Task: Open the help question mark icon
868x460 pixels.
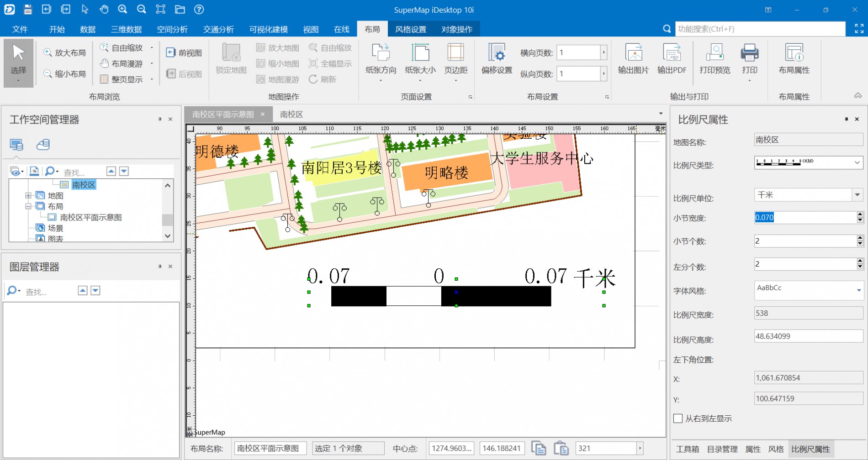Action: (199, 9)
